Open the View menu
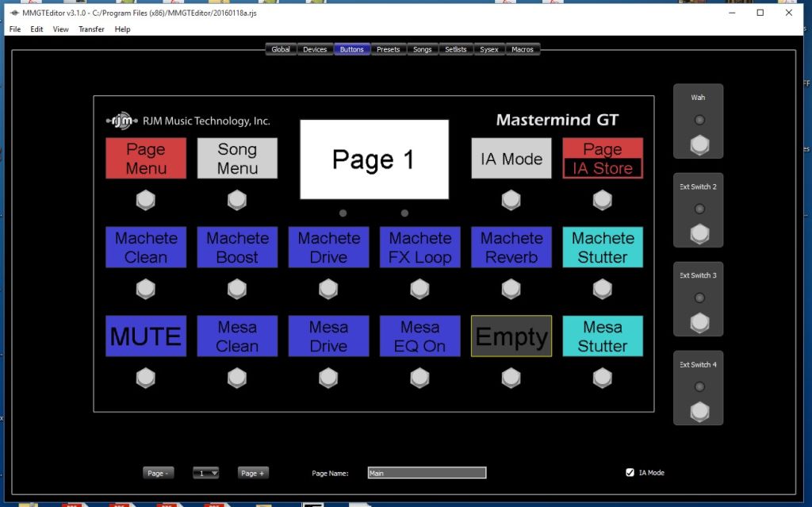 click(60, 29)
